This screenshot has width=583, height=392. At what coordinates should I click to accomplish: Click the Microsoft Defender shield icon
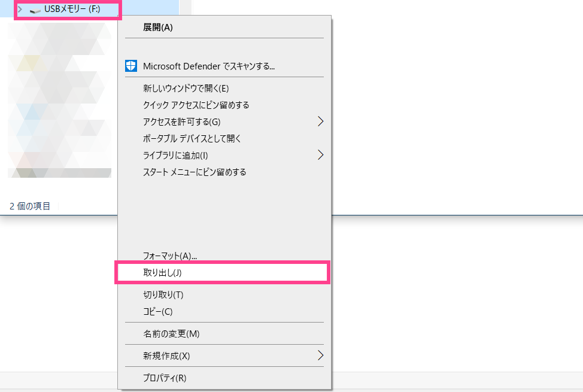[x=130, y=66]
